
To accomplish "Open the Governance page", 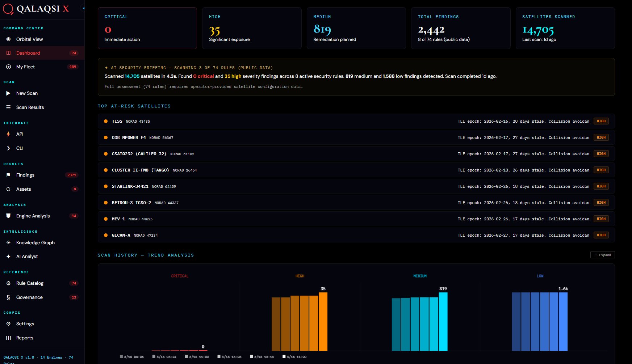I will coord(29,297).
